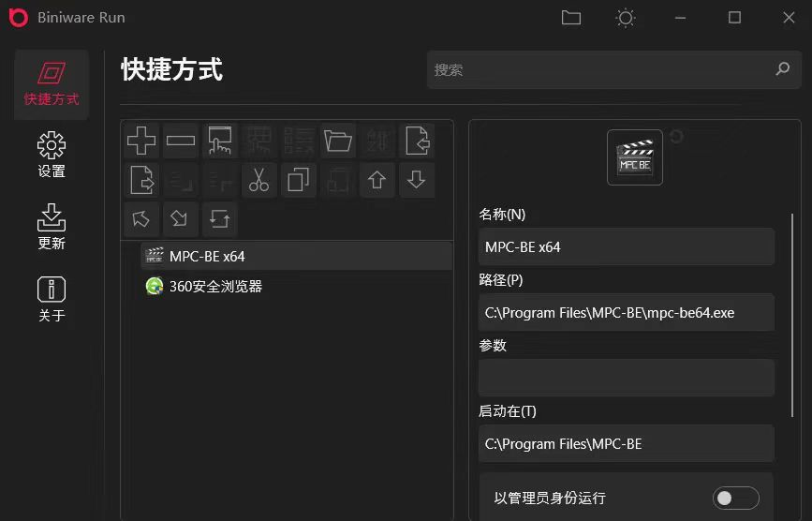Minimize the Biniware Run window
This screenshot has width=812, height=521.
coord(681,18)
